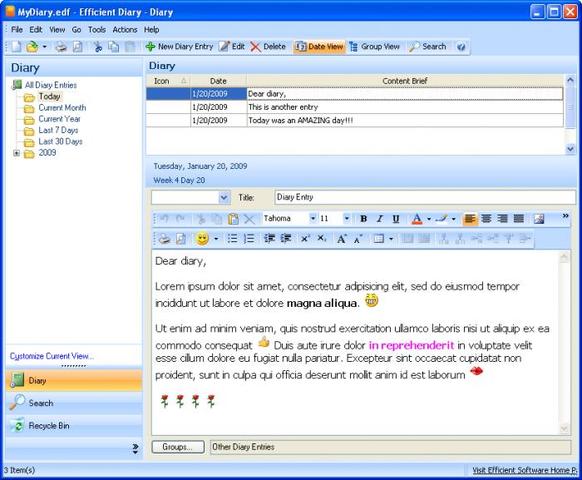Screen dimensions: 582x480
Task: Apply a bulleted list to the text
Action: point(232,238)
